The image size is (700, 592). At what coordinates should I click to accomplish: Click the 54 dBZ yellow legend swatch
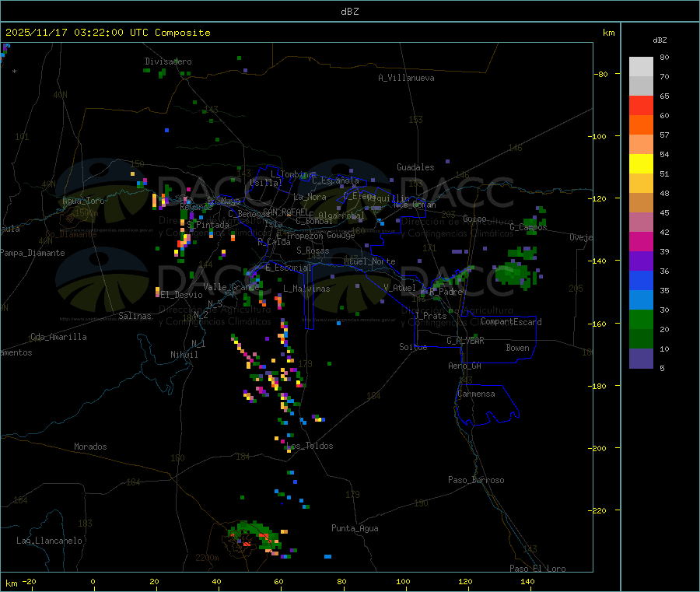click(x=641, y=164)
